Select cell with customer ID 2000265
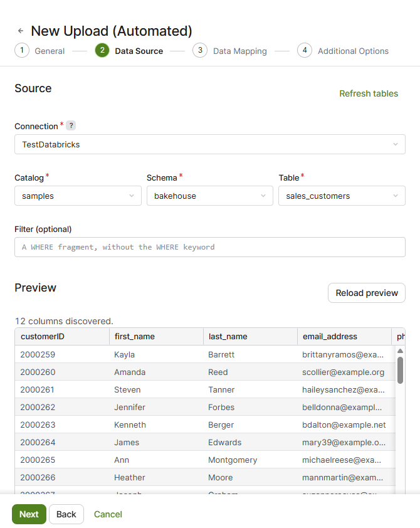420x528 pixels. [62, 460]
